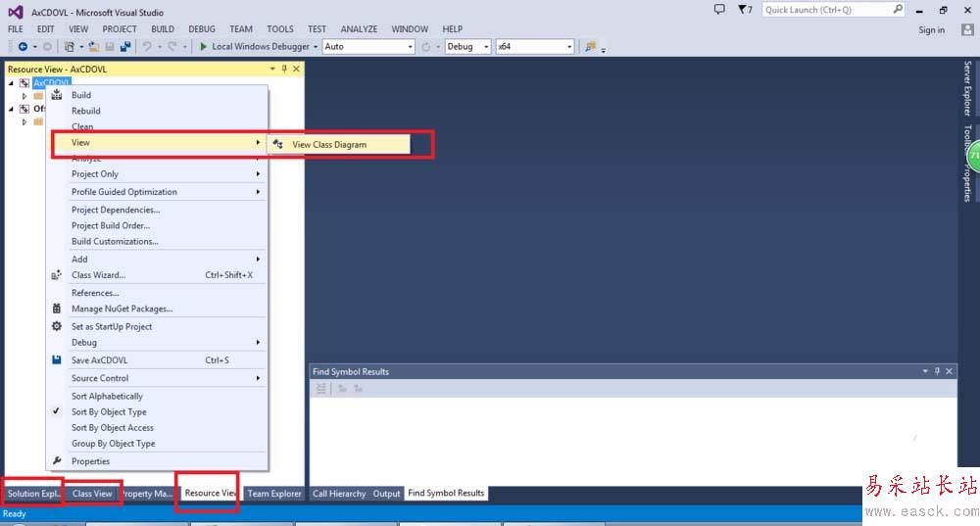The height and width of the screenshot is (526, 980).
Task: Choose Group By Object Type
Action: [158, 444]
